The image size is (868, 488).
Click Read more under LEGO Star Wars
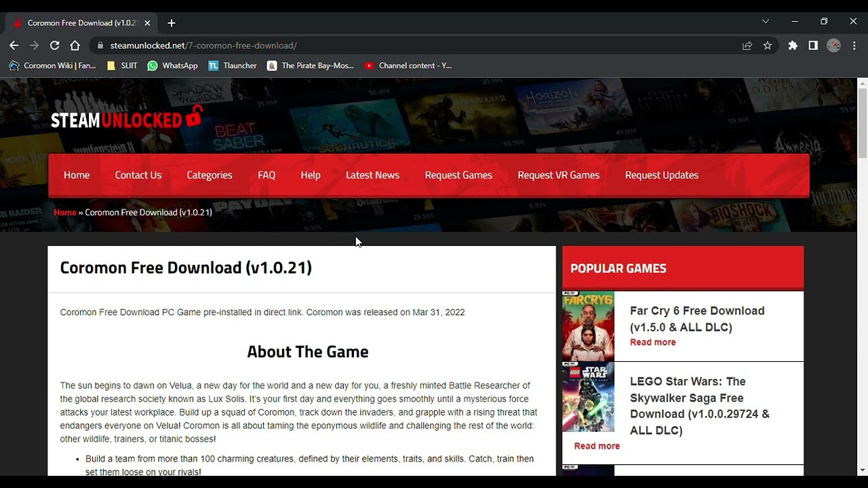pos(597,446)
